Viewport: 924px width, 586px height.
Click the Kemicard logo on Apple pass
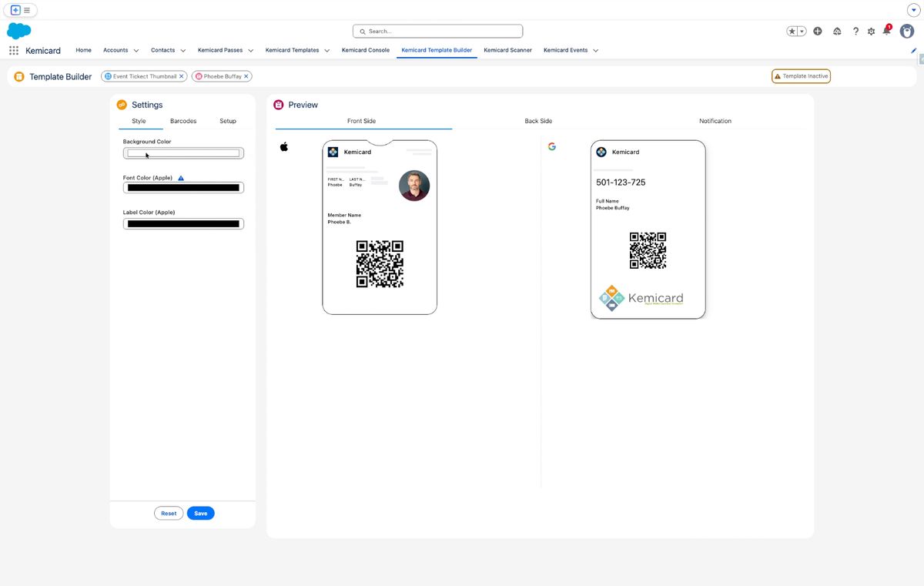(x=333, y=152)
